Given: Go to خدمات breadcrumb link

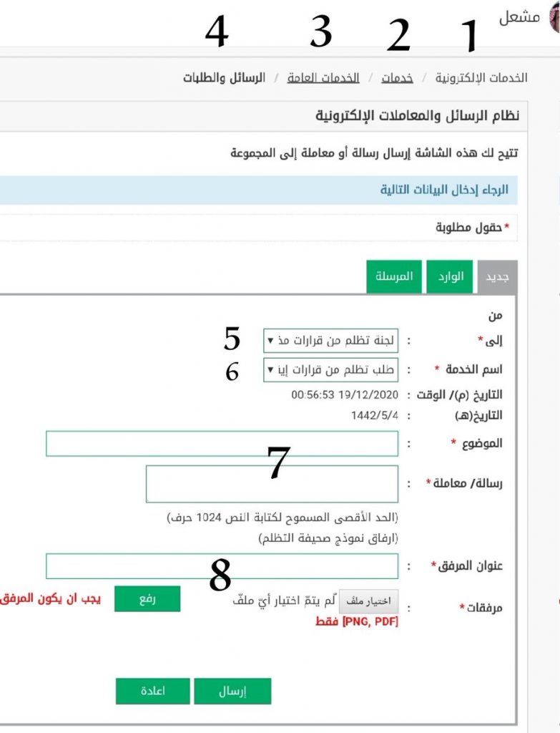Looking at the screenshot, I should pyautogui.click(x=397, y=77).
